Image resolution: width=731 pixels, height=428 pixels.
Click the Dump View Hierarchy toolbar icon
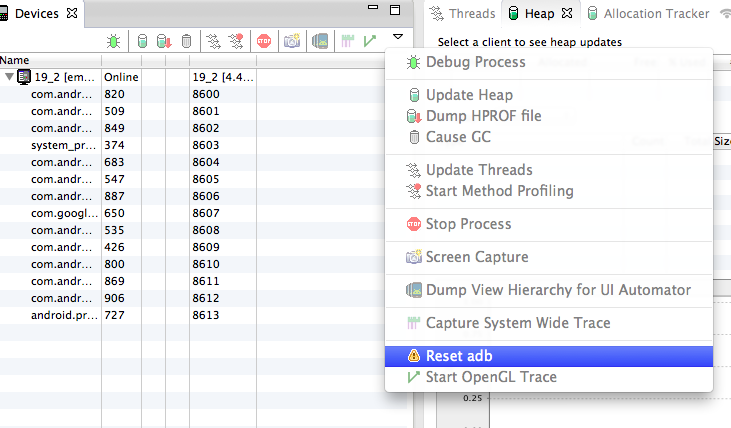coord(320,41)
